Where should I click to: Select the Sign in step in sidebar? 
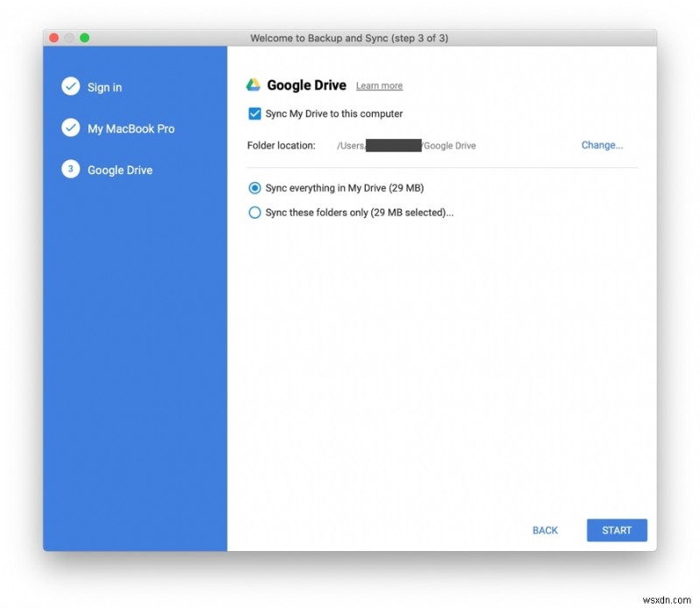click(104, 87)
